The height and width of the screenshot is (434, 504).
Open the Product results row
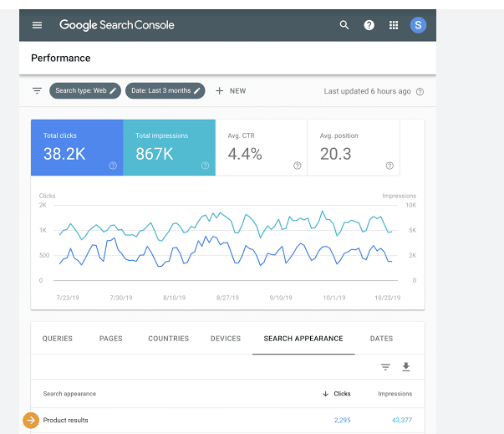pyautogui.click(x=227, y=420)
